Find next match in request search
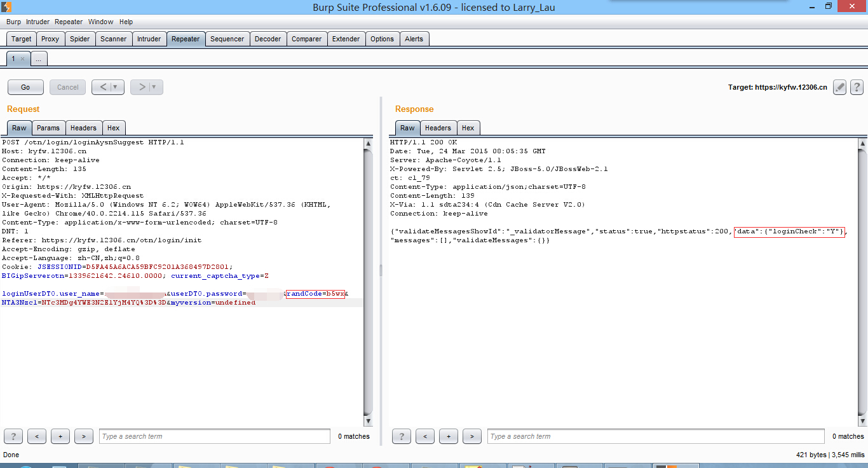Image resolution: width=868 pixels, height=468 pixels. tap(84, 436)
